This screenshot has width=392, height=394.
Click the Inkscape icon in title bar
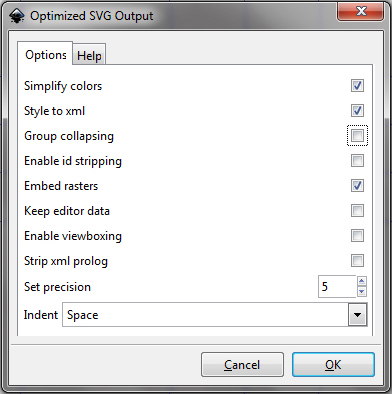(x=16, y=16)
